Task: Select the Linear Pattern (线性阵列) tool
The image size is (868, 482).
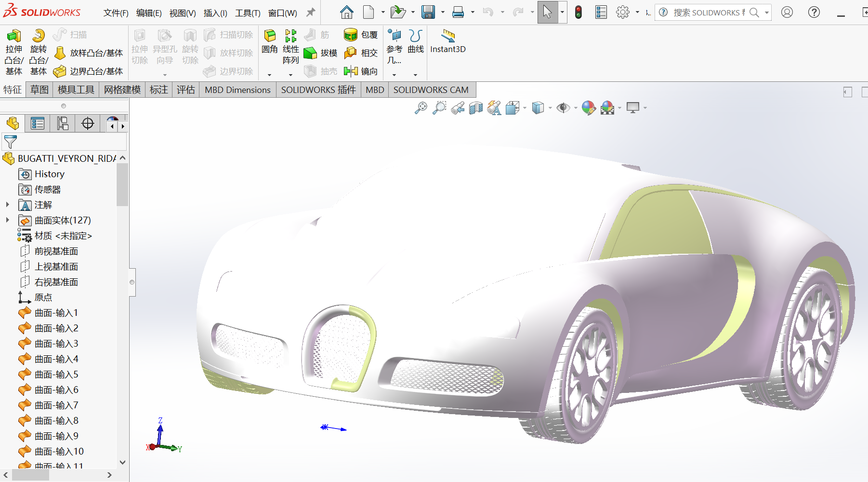Action: click(x=290, y=47)
